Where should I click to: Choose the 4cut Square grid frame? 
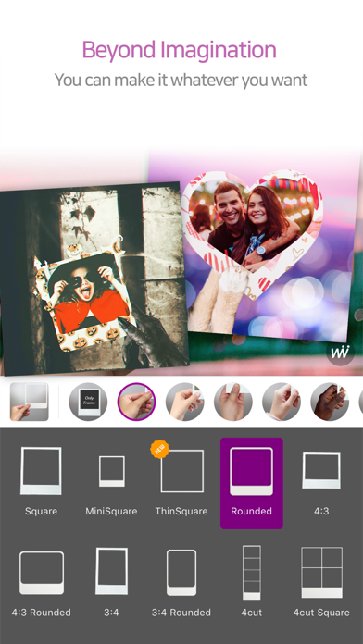[322, 572]
